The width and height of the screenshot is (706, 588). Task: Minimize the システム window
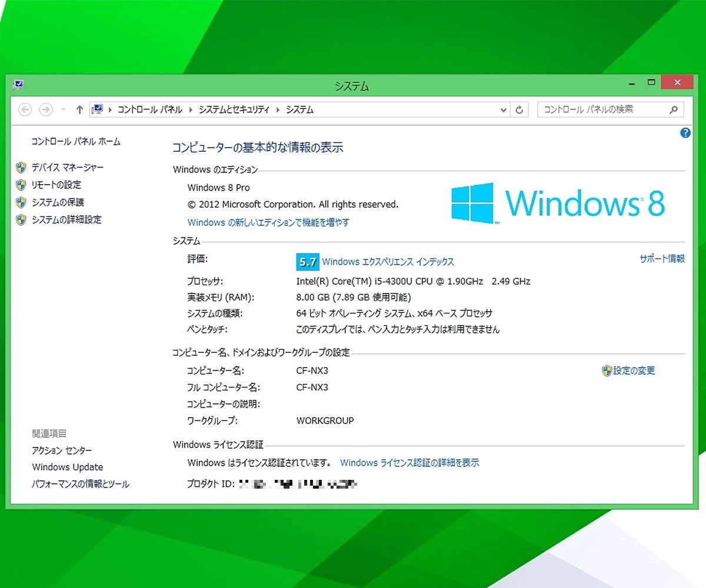[x=631, y=83]
